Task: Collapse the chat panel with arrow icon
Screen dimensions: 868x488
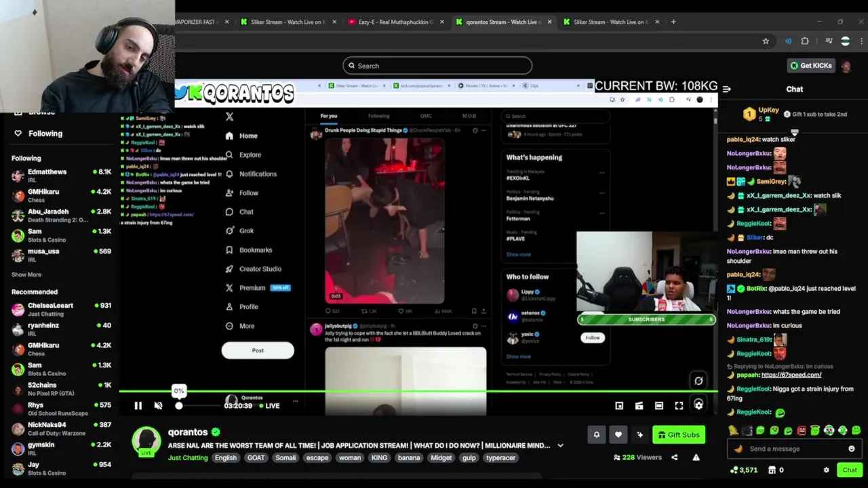Action: (727, 89)
